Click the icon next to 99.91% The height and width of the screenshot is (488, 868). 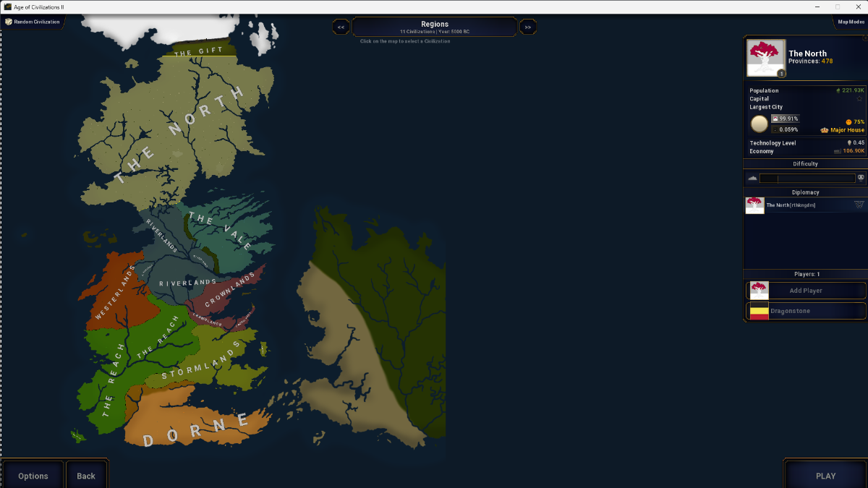coord(775,119)
